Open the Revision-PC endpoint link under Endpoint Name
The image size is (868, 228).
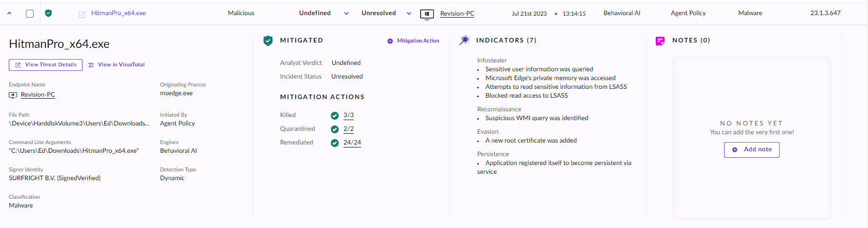tap(38, 95)
